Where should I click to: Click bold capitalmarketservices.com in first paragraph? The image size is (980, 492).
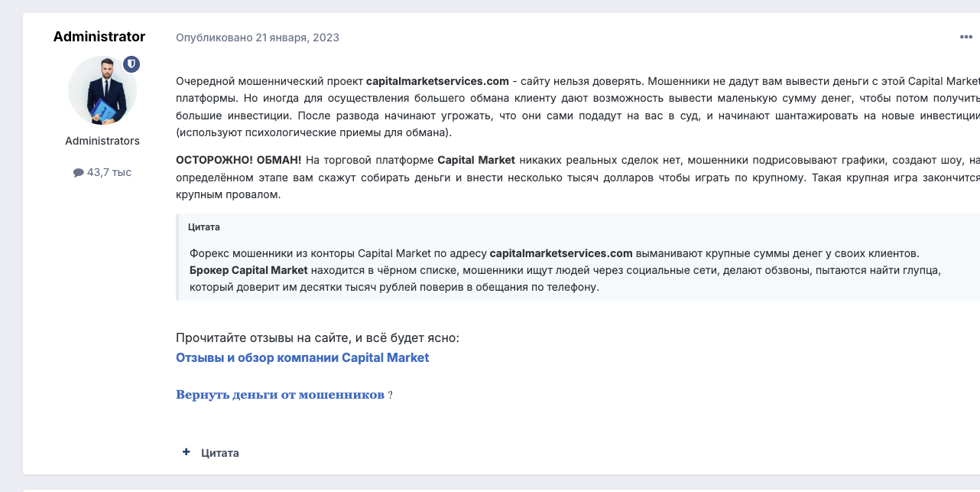tap(437, 80)
